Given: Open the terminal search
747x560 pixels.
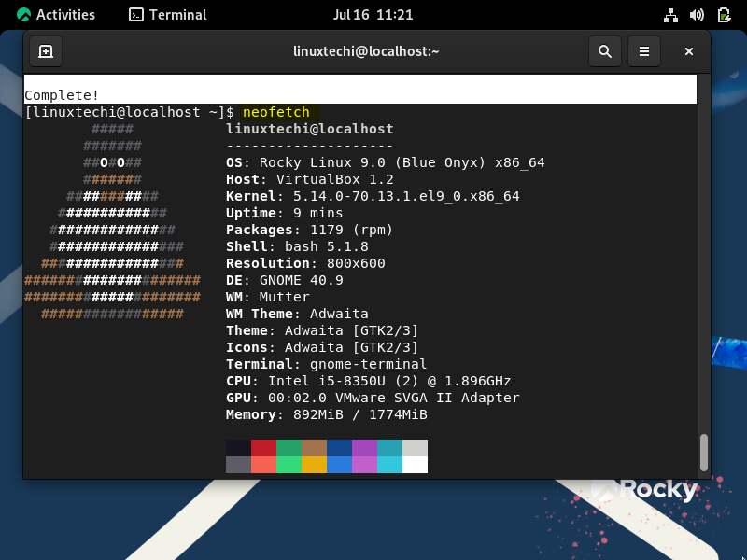Looking at the screenshot, I should coord(604,51).
